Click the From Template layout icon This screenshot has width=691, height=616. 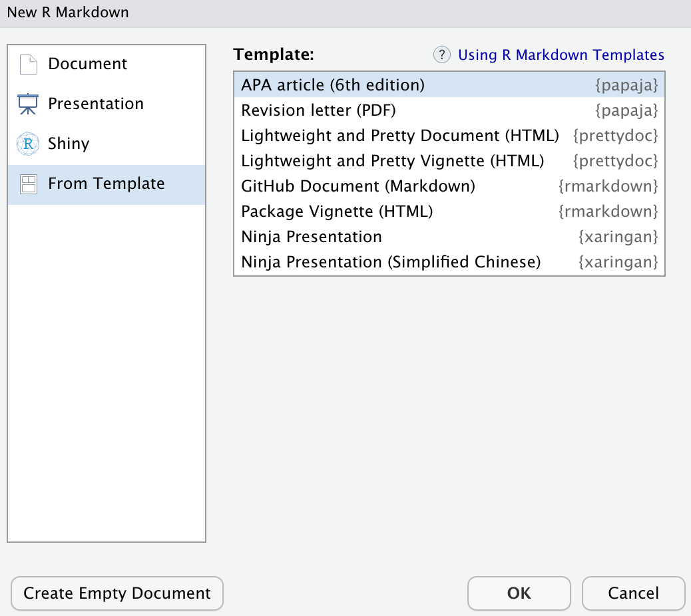point(28,184)
